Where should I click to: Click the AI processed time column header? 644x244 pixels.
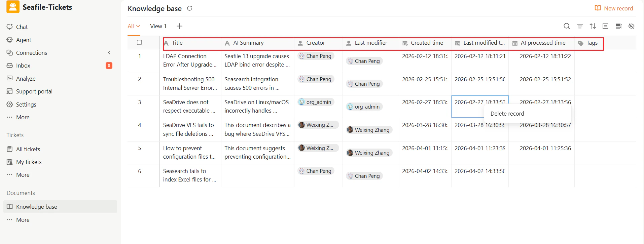pyautogui.click(x=541, y=43)
